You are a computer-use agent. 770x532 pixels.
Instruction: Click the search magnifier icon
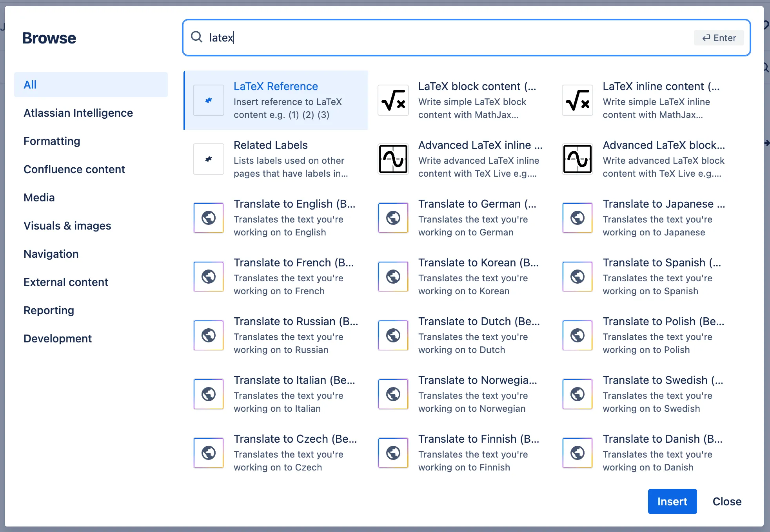coord(196,37)
